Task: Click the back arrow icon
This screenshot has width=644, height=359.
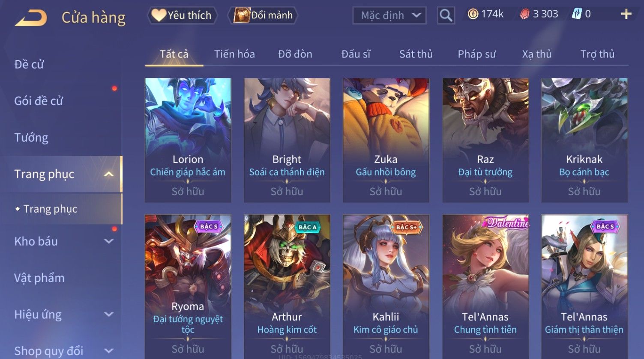Action: 31,18
